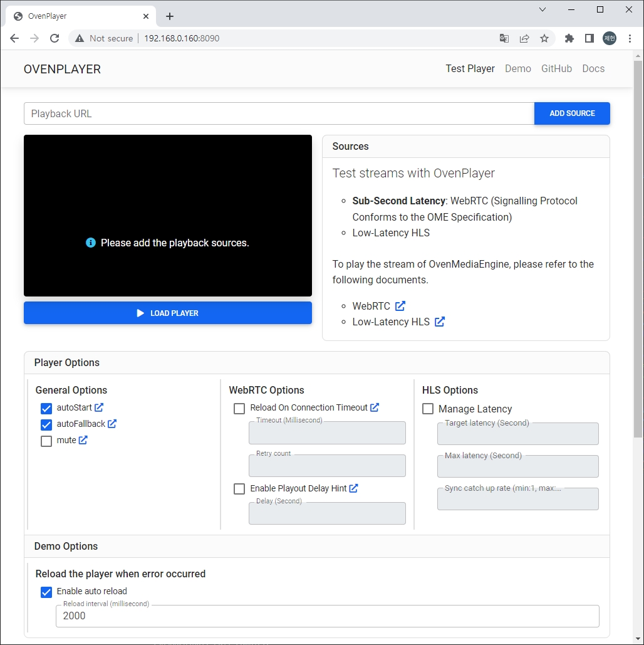
Task: Open the autoStart external link icon
Action: click(x=99, y=407)
